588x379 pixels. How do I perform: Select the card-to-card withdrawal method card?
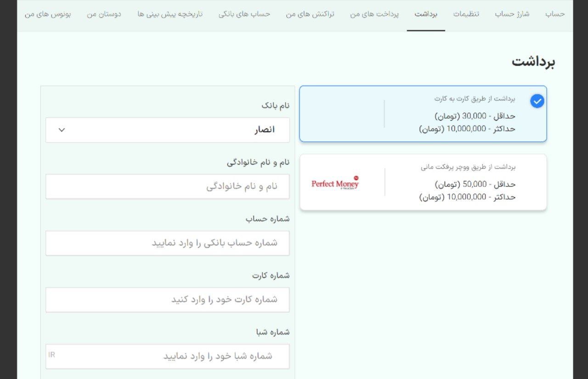[x=423, y=114]
